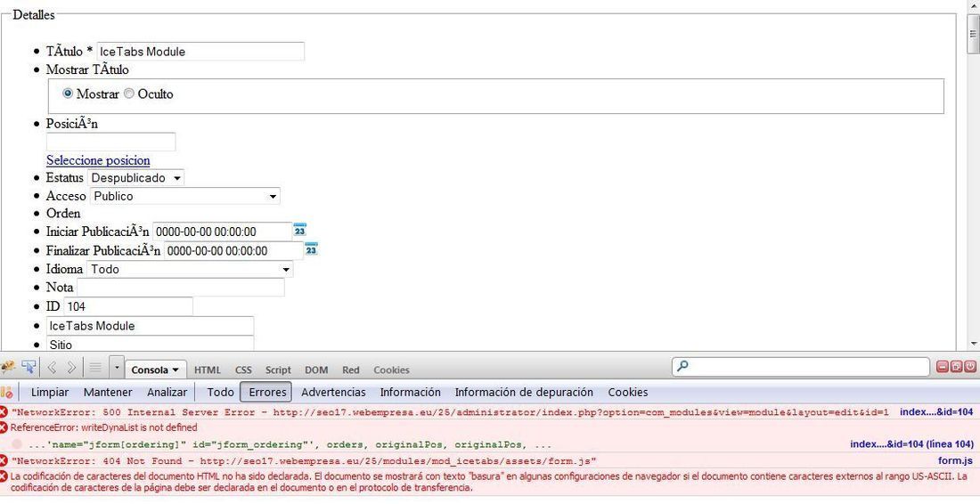Open the Firebug bug icon menu
Screen dimensions: 980x504
8,368
